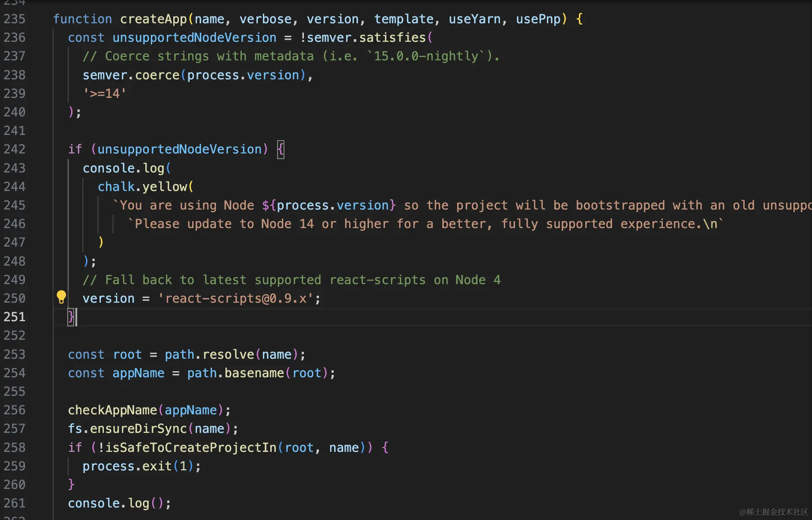This screenshot has width=812, height=520.
Task: Click line number 242 in gutter
Action: click(15, 149)
